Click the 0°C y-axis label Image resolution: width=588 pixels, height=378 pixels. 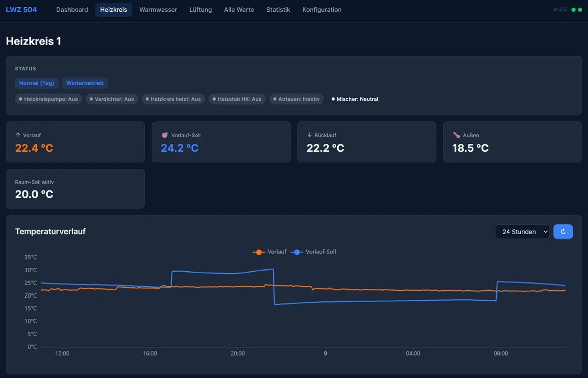pyautogui.click(x=32, y=347)
